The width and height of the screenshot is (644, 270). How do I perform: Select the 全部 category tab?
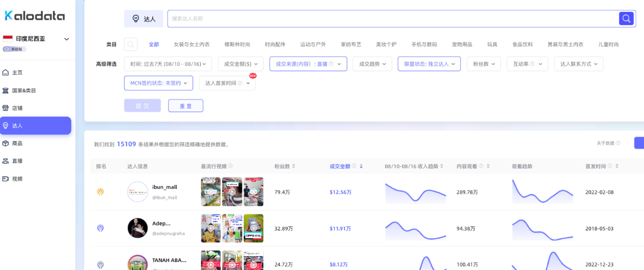pos(154,44)
